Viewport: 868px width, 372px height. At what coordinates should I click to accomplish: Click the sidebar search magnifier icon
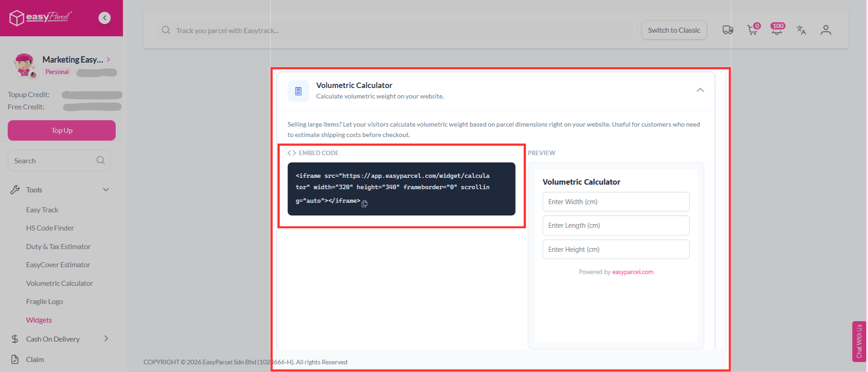tap(101, 161)
